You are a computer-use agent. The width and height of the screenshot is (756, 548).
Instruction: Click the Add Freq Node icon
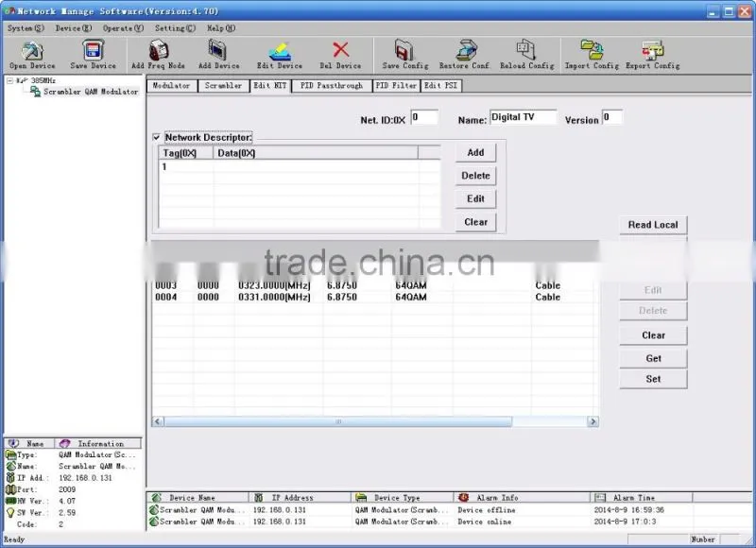[x=158, y=50]
